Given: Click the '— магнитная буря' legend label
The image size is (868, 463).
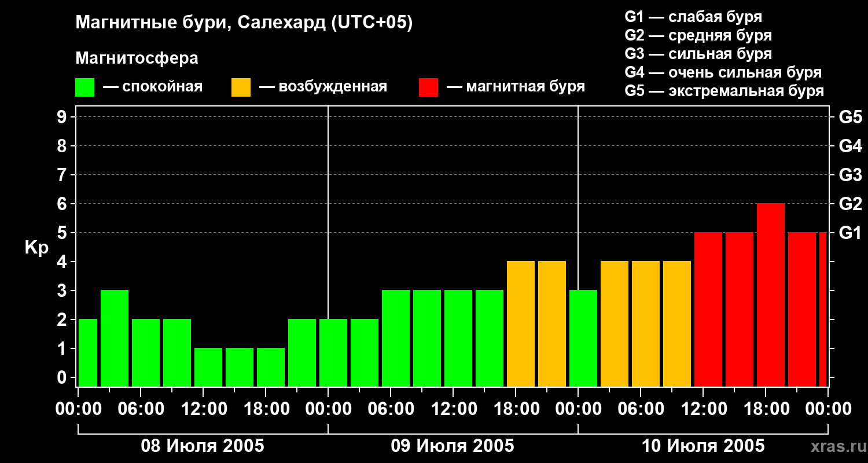Looking at the screenshot, I should (516, 87).
